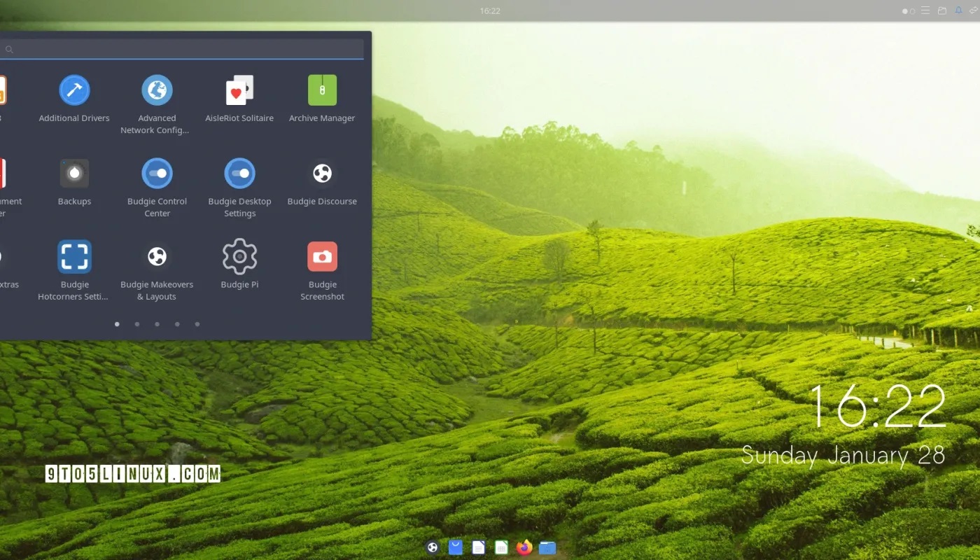Open Additional Drivers from the app grid
The image size is (980, 560).
74,91
